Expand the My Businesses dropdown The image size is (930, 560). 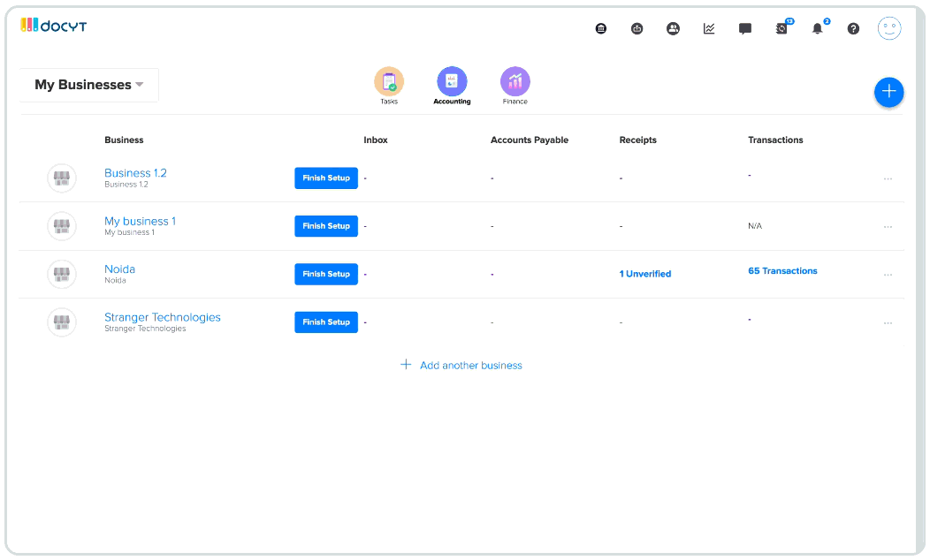[x=89, y=85]
